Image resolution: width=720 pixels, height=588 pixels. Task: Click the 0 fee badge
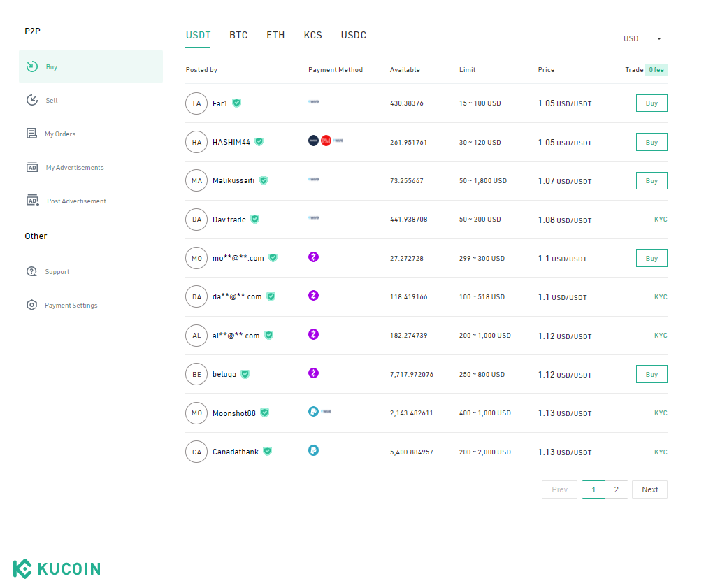coord(656,70)
